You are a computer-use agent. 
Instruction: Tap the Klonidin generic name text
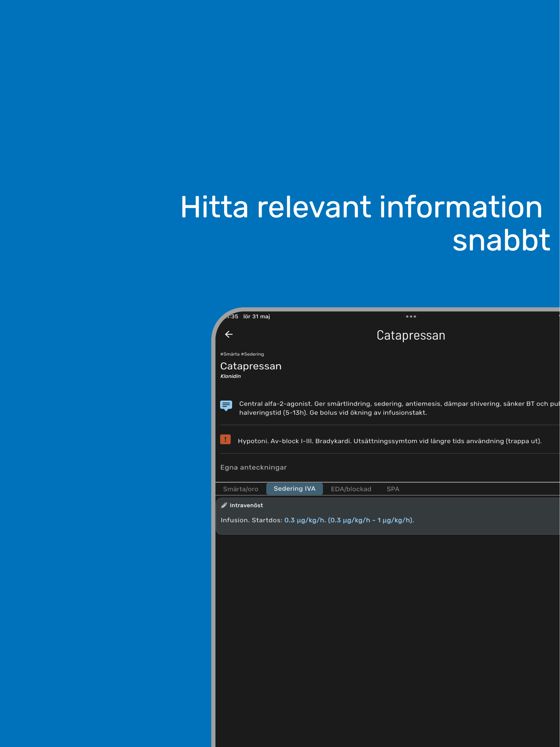coord(230,376)
